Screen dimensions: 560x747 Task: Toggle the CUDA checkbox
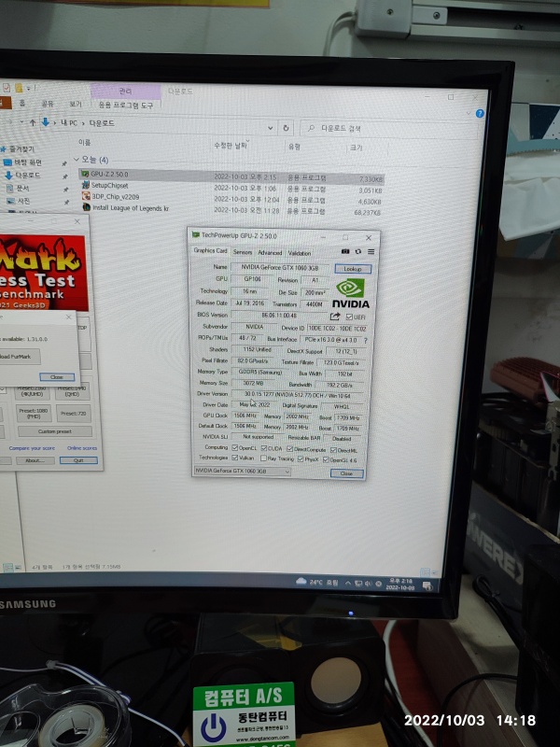[264, 448]
